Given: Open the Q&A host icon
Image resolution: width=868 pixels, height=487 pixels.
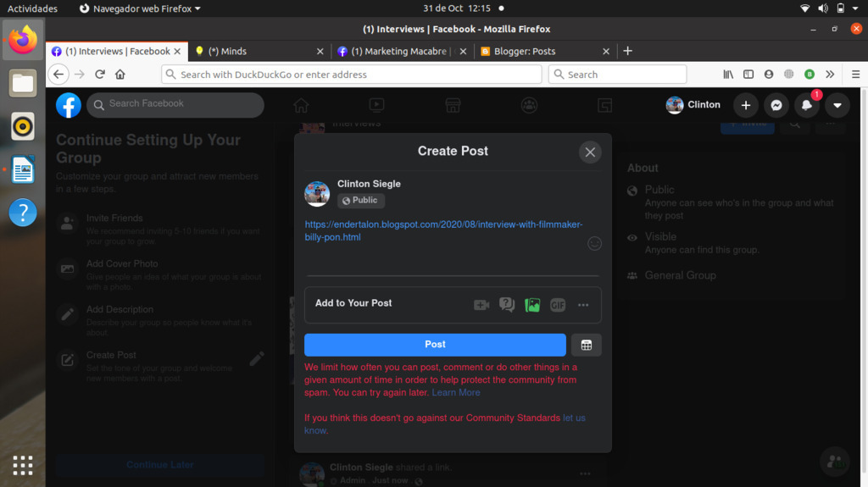Looking at the screenshot, I should (x=507, y=305).
